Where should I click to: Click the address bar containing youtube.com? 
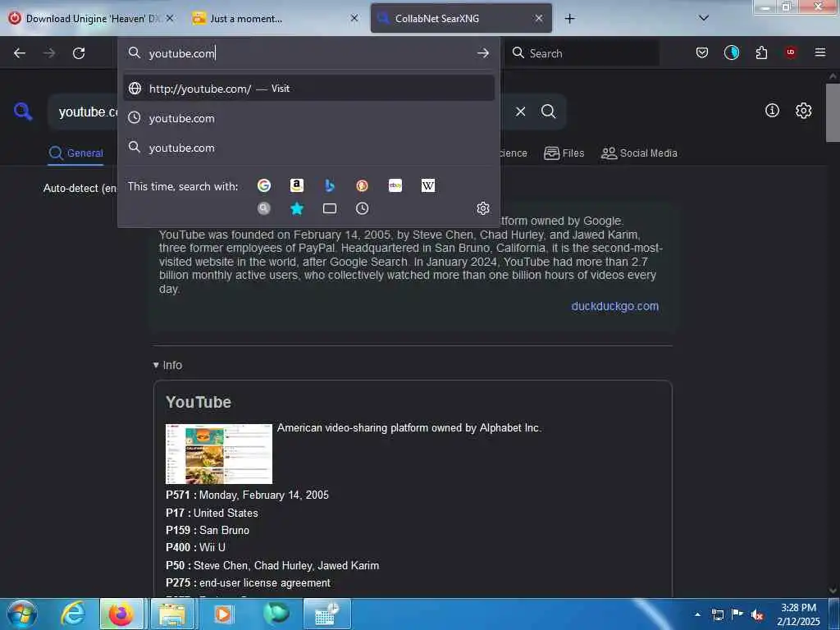pyautogui.click(x=308, y=53)
